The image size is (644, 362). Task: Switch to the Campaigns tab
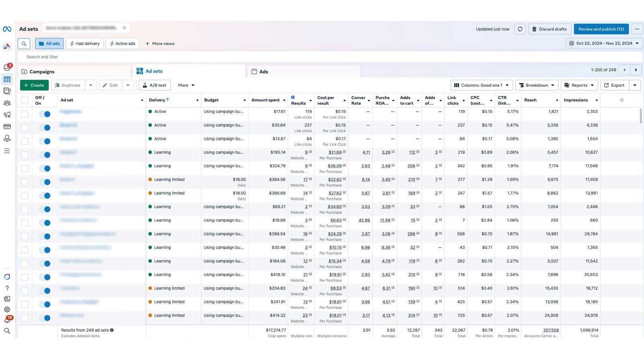click(x=42, y=72)
